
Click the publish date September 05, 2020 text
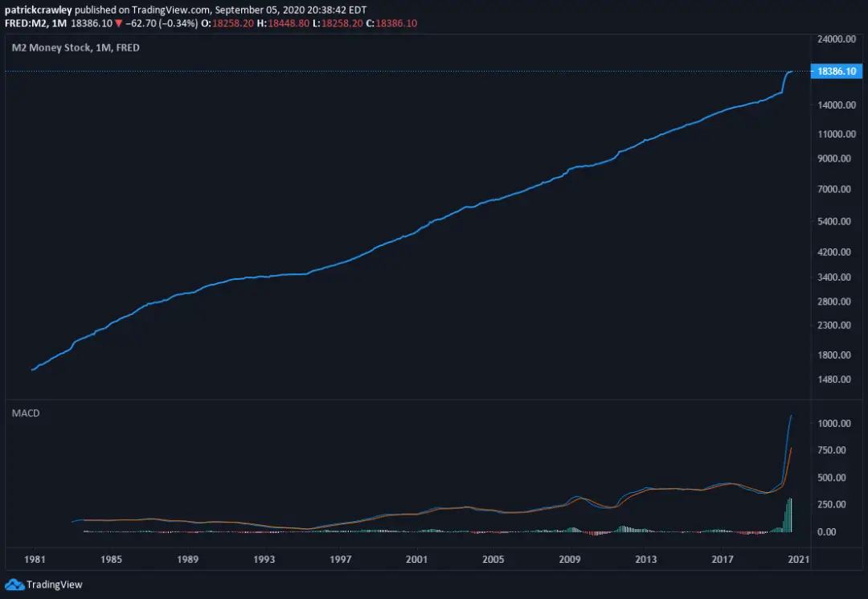260,10
